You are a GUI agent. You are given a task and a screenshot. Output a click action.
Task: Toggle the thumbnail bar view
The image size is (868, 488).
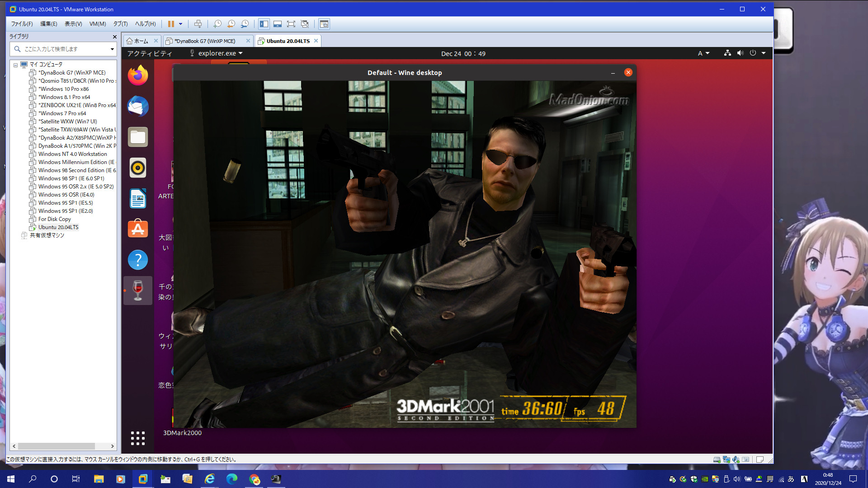coord(278,24)
